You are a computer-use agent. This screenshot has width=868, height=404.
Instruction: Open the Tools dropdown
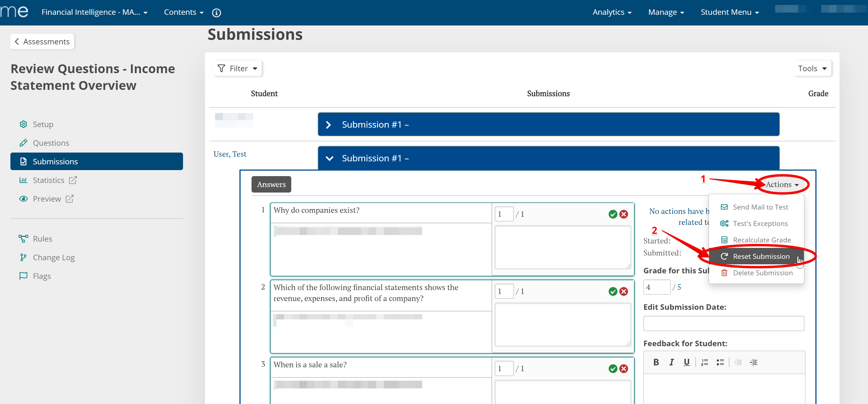click(x=812, y=69)
